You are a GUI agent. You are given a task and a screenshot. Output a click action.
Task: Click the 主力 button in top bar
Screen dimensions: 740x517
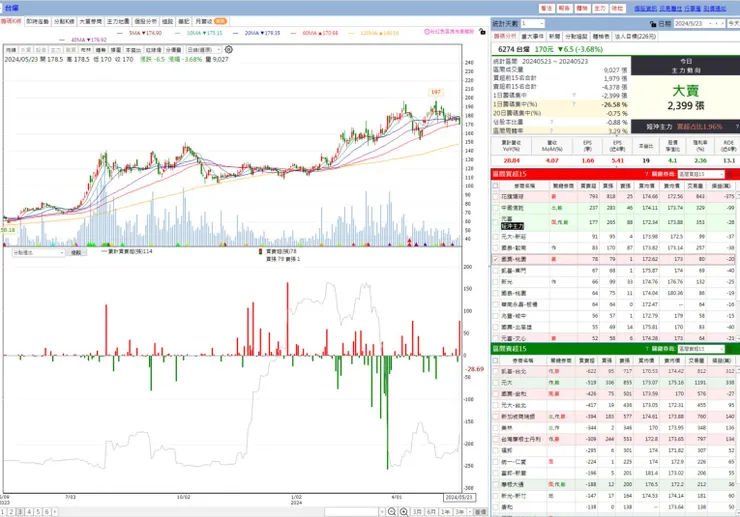599,8
